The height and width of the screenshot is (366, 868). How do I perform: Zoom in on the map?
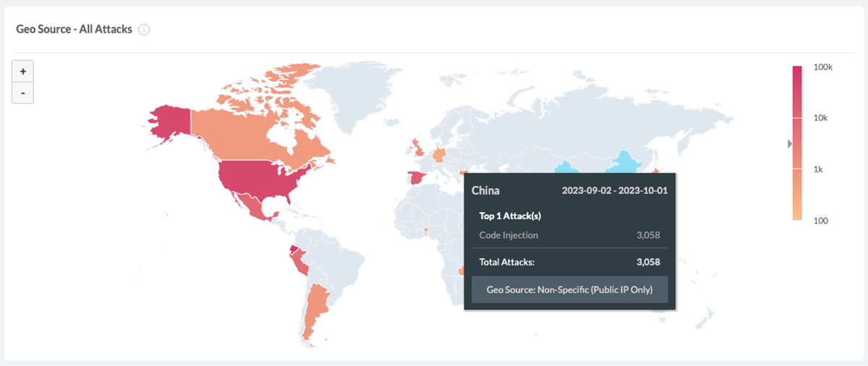[x=23, y=72]
